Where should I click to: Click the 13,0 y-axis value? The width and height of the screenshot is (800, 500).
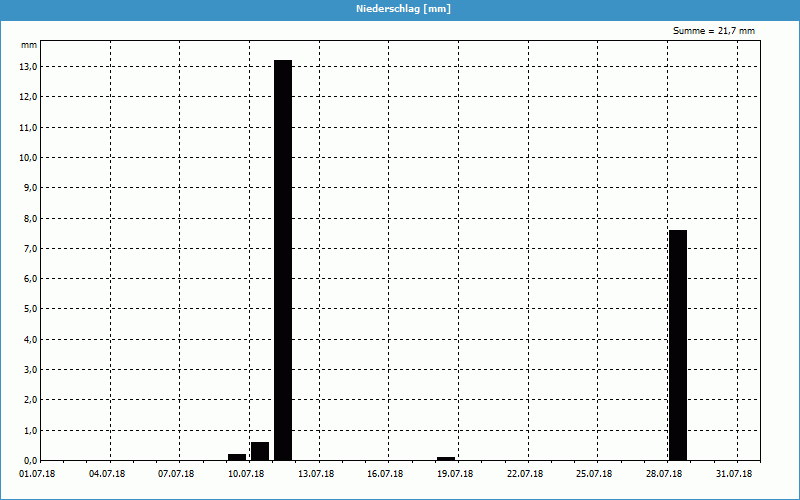(x=28, y=67)
